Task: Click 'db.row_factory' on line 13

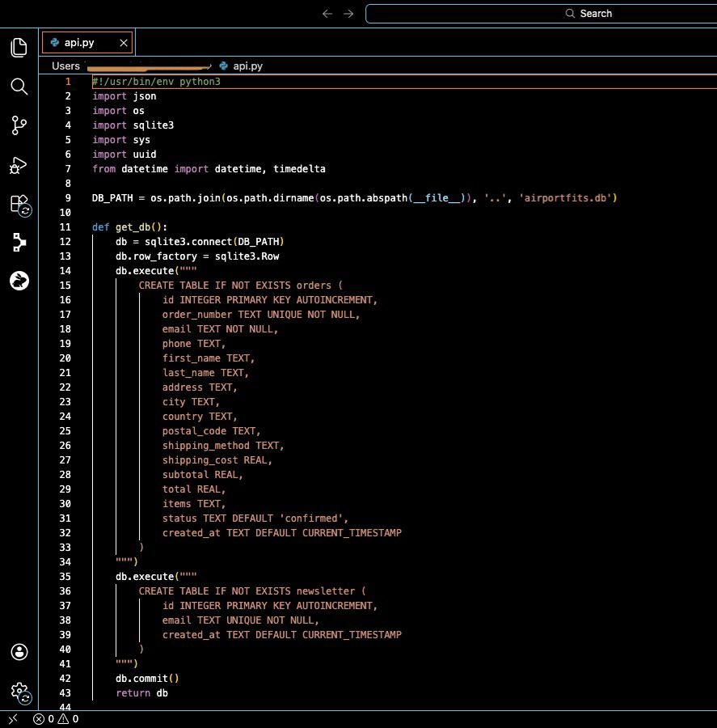Action: 156,256
